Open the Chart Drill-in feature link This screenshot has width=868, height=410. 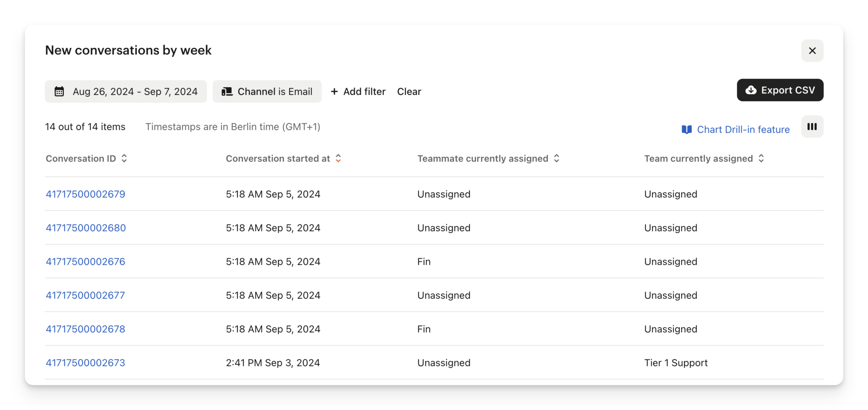743,130
